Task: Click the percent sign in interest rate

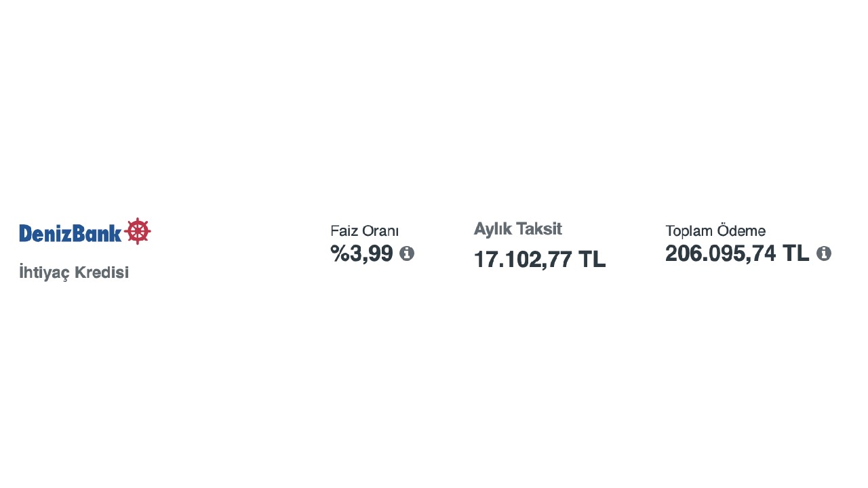Action: pyautogui.click(x=340, y=253)
